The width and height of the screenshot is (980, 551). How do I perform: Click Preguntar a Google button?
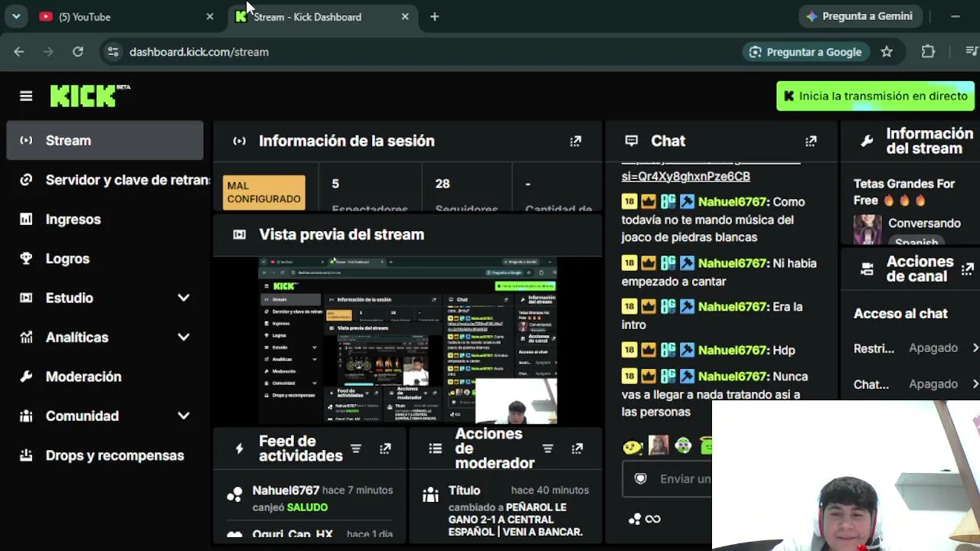(x=805, y=52)
